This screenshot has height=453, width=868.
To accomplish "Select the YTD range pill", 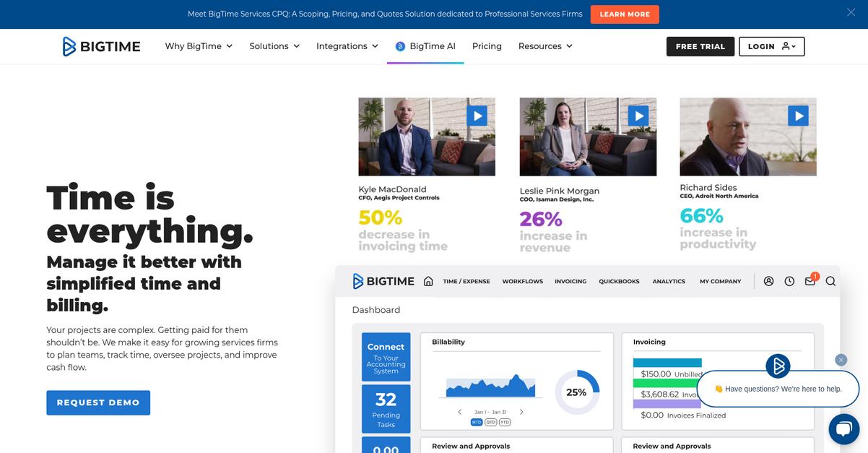I will coord(505,422).
